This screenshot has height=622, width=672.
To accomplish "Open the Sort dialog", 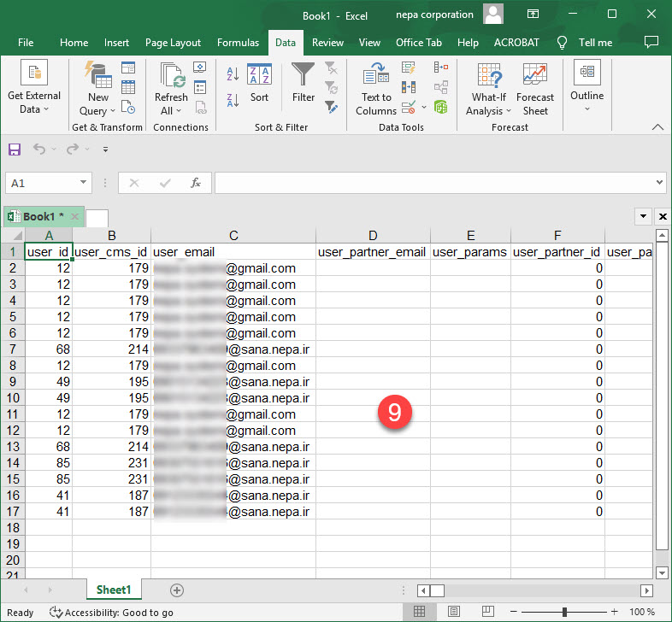I will pyautogui.click(x=259, y=83).
